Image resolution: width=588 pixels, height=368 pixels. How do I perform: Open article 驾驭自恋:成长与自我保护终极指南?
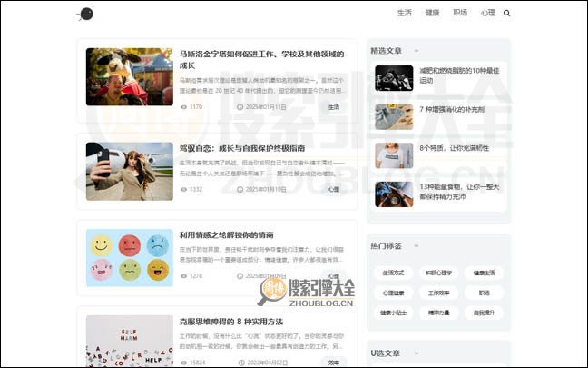coord(242,148)
